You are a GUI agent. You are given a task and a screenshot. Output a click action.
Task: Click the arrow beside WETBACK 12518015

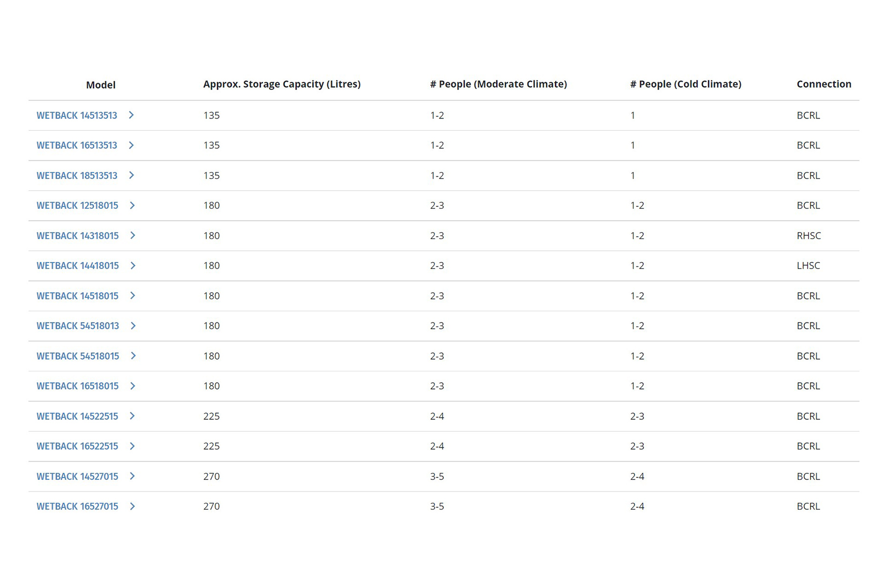[x=132, y=206]
